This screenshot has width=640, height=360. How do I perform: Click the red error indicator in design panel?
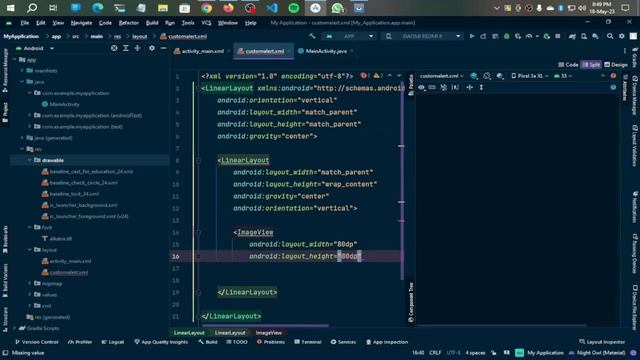point(613,76)
